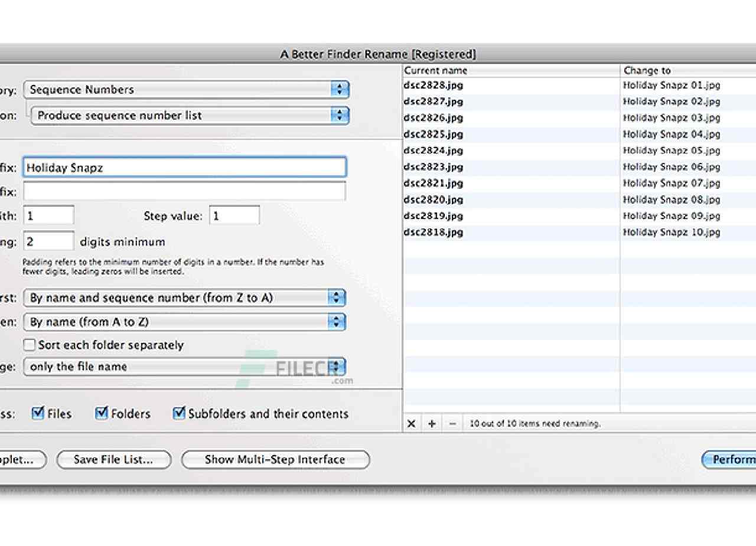
Task: Uncheck Subfolders and their contents
Action: [x=179, y=413]
